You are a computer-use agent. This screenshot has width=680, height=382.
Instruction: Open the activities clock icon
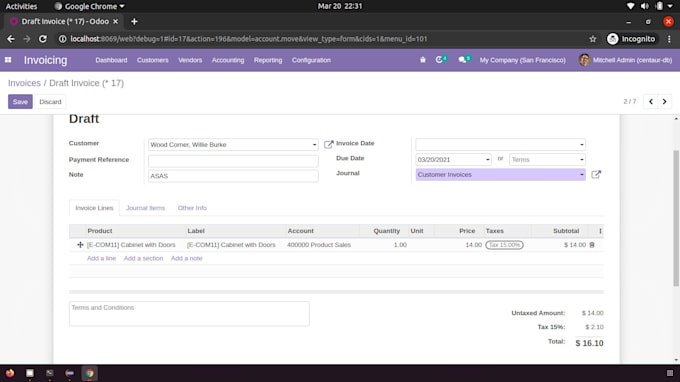click(x=441, y=59)
